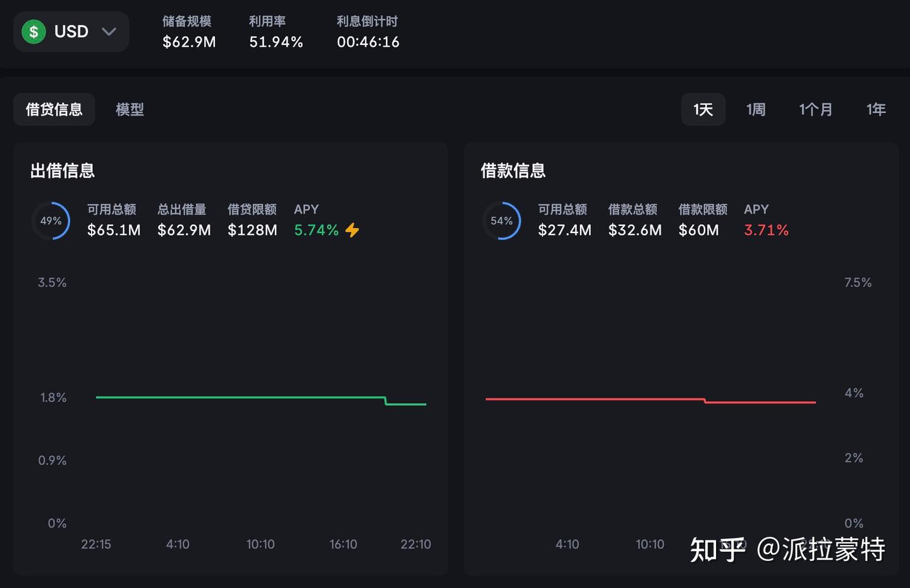This screenshot has width=910, height=588.
Task: Click the red 3.71% APY value
Action: (x=766, y=230)
